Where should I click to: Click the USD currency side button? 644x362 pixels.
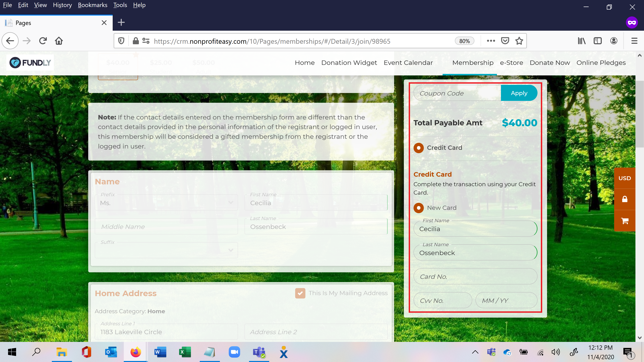pyautogui.click(x=625, y=178)
